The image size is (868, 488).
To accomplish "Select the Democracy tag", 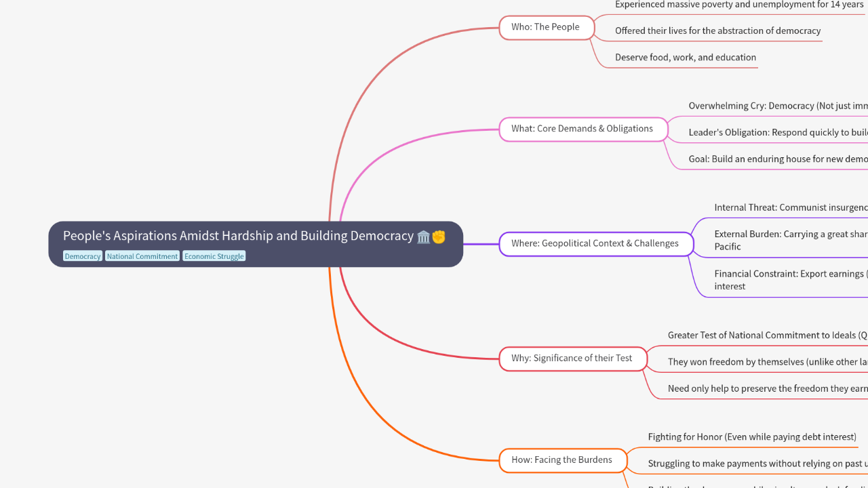I will pyautogui.click(x=83, y=256).
